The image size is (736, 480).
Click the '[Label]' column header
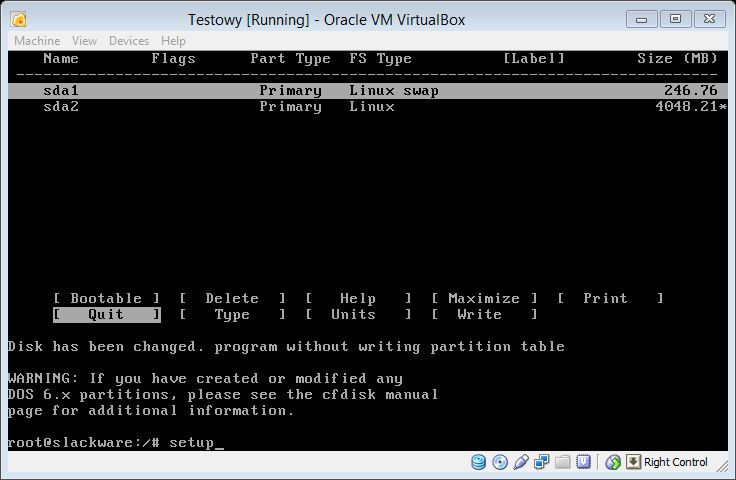coord(534,59)
